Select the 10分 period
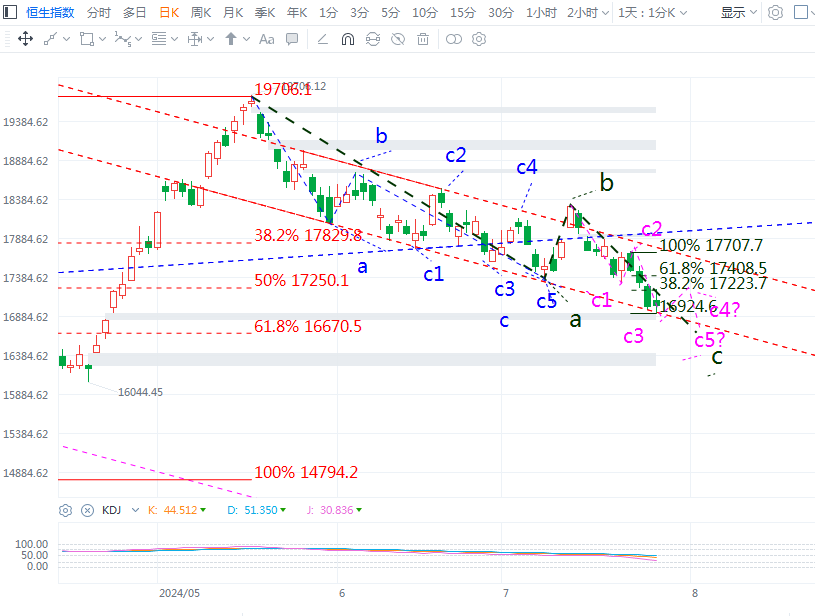815x616 pixels. point(425,12)
